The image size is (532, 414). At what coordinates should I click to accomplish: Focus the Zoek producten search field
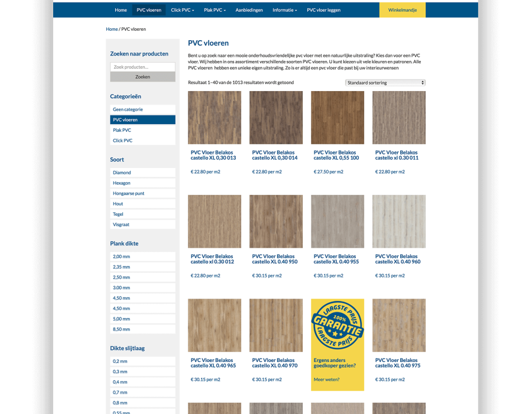142,67
